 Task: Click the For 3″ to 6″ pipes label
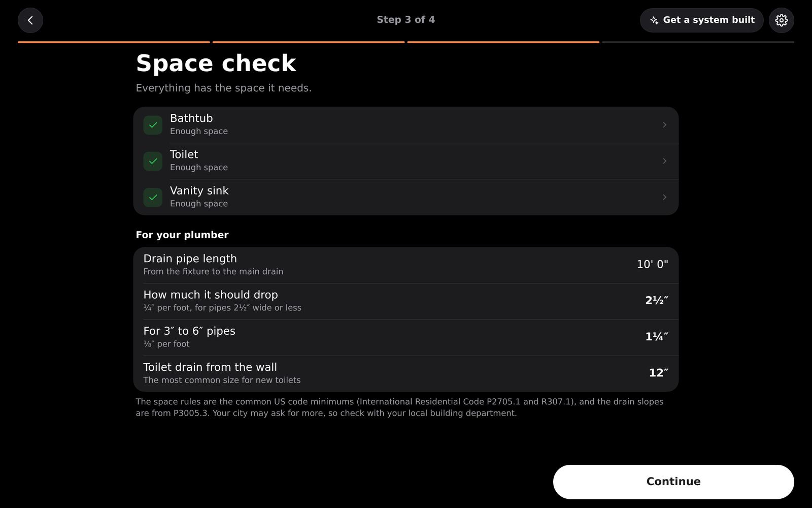click(x=189, y=331)
